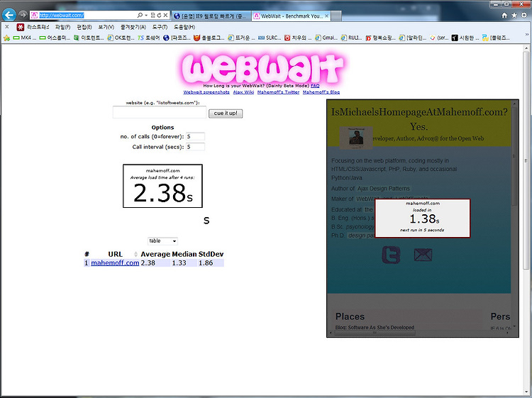Click the 1.86 StdDev value cell

pyautogui.click(x=211, y=263)
